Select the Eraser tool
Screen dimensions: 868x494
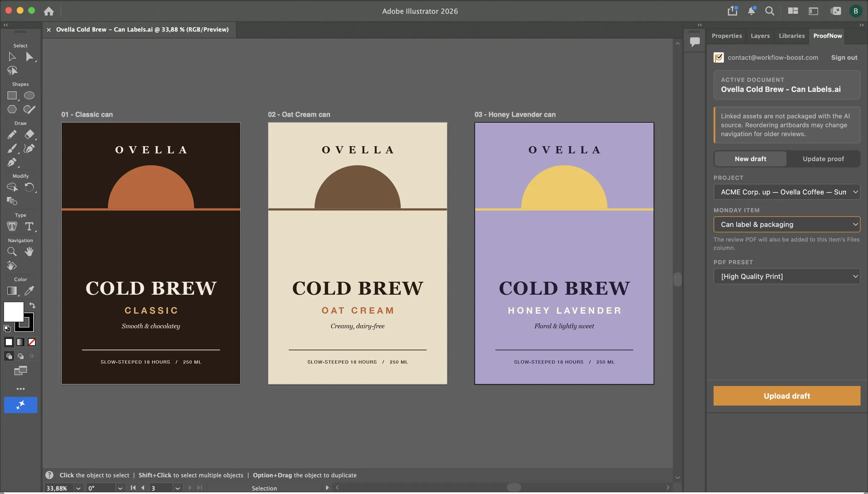(x=29, y=135)
